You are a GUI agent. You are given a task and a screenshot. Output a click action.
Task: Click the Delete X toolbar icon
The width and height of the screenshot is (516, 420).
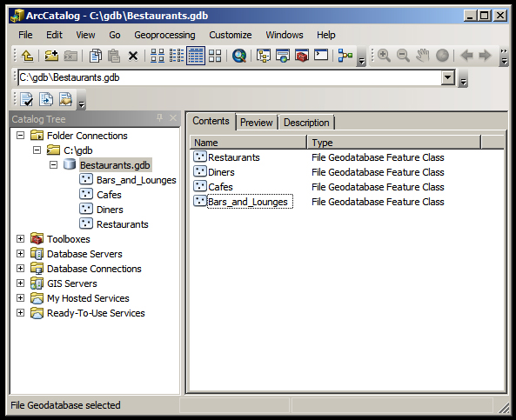point(133,56)
